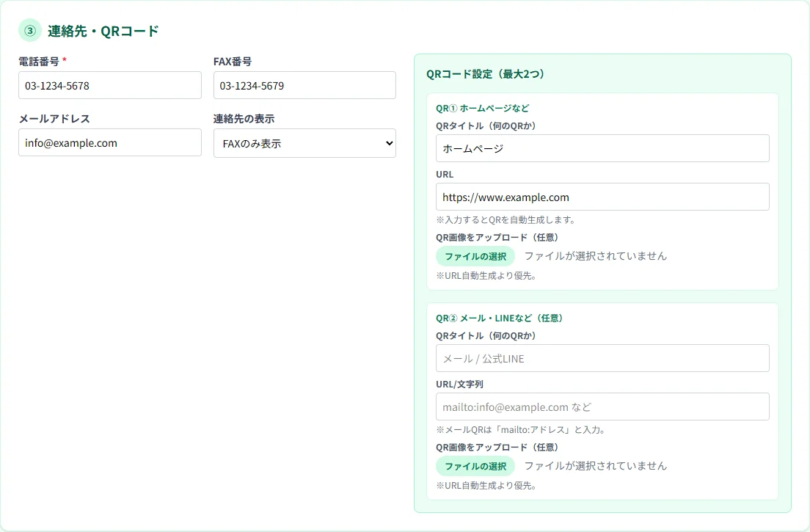Click ファイルが選択されていません text in QR②
The height and width of the screenshot is (532, 810).
[596, 466]
